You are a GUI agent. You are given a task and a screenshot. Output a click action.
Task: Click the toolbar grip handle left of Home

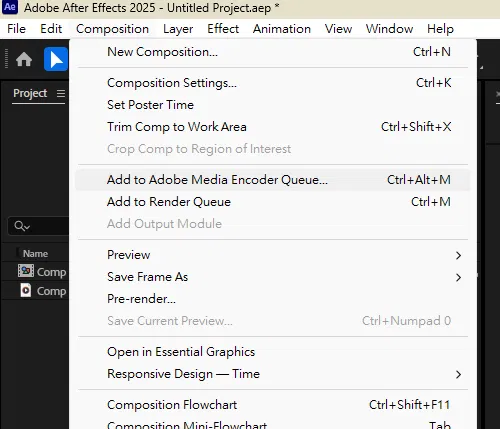[x=6, y=59]
